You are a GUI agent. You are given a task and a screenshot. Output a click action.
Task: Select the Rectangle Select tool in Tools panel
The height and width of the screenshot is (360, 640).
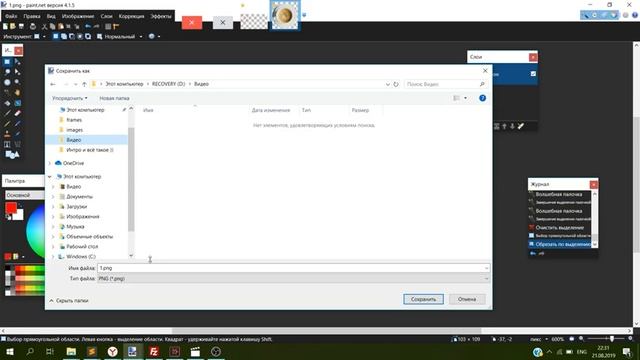[7, 62]
